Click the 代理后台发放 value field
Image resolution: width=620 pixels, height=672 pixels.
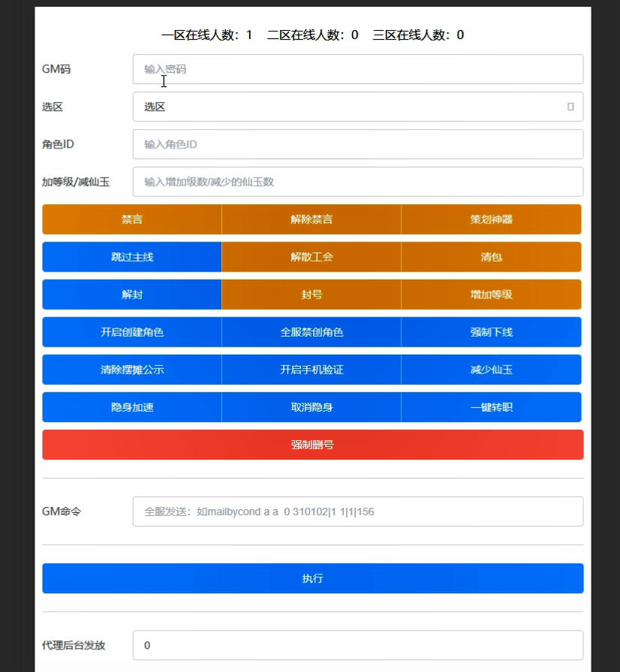pyautogui.click(x=357, y=645)
